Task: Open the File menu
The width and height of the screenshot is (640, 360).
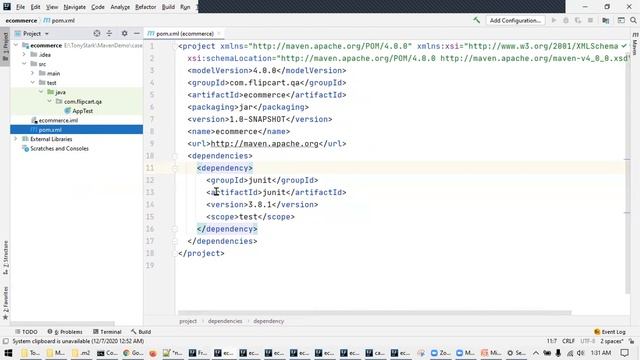Action: point(20,7)
